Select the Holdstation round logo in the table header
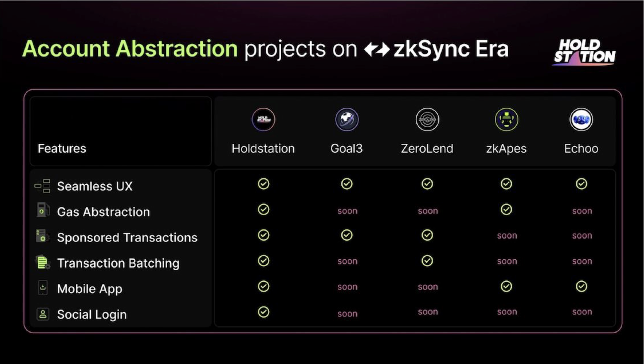Image resolution: width=644 pixels, height=364 pixels. coord(263,119)
